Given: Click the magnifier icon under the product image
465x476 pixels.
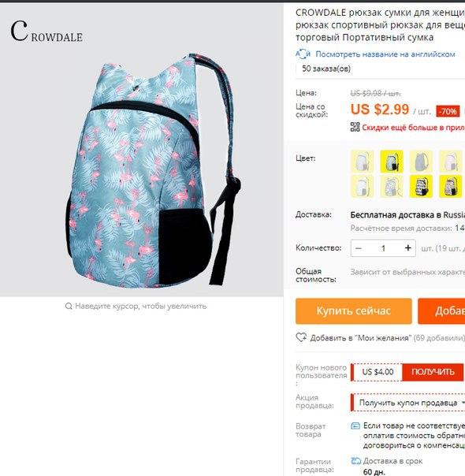Looking at the screenshot, I should (x=69, y=306).
